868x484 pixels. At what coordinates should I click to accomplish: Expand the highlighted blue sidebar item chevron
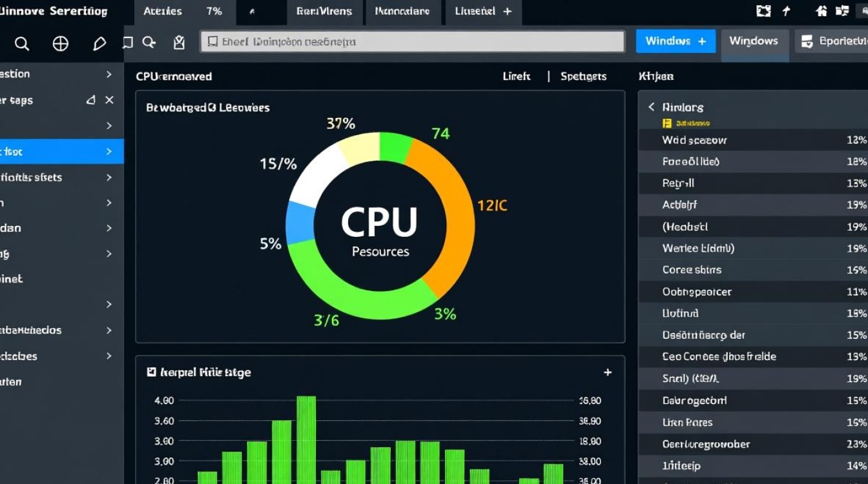click(x=109, y=152)
